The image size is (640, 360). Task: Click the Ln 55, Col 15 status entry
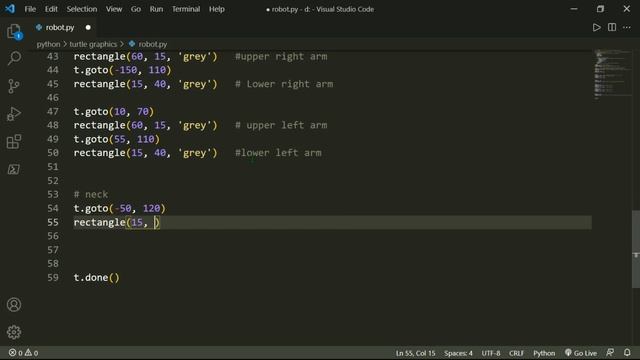tap(415, 353)
